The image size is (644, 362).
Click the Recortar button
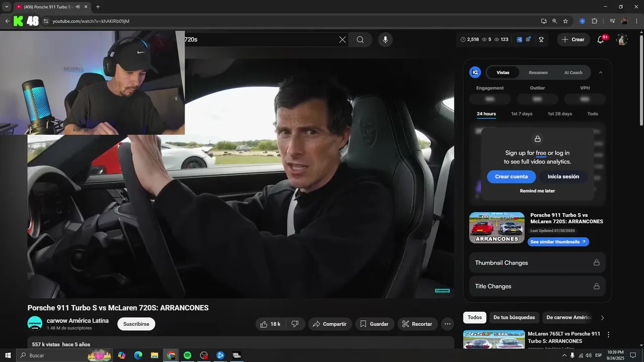coord(417,324)
